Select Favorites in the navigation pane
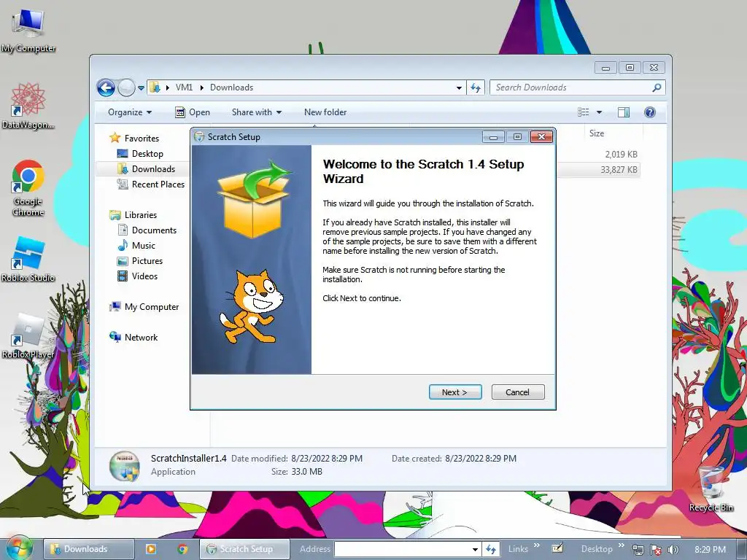Screen dimensions: 747x560 (142, 138)
